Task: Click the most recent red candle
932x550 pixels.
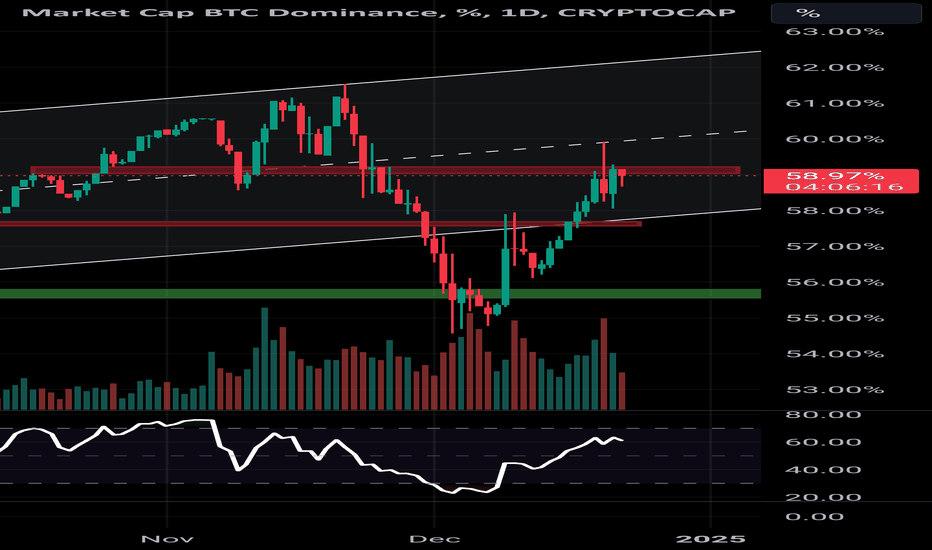Action: tap(622, 173)
